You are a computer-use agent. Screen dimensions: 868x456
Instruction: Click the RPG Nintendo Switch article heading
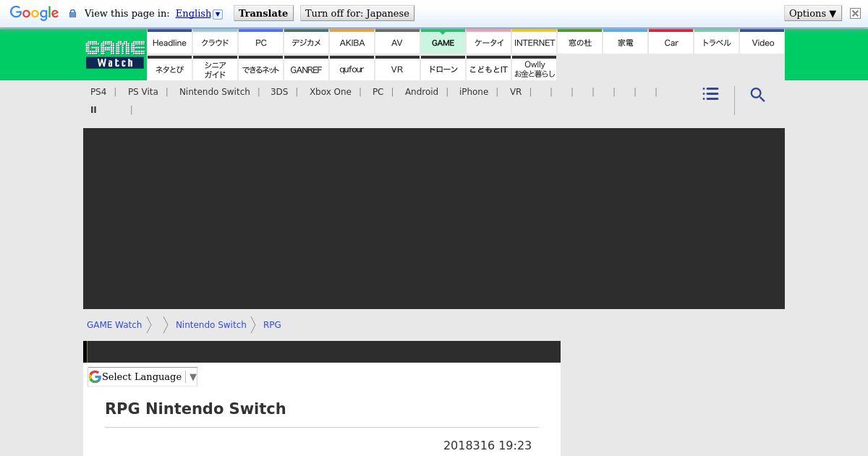coord(195,409)
